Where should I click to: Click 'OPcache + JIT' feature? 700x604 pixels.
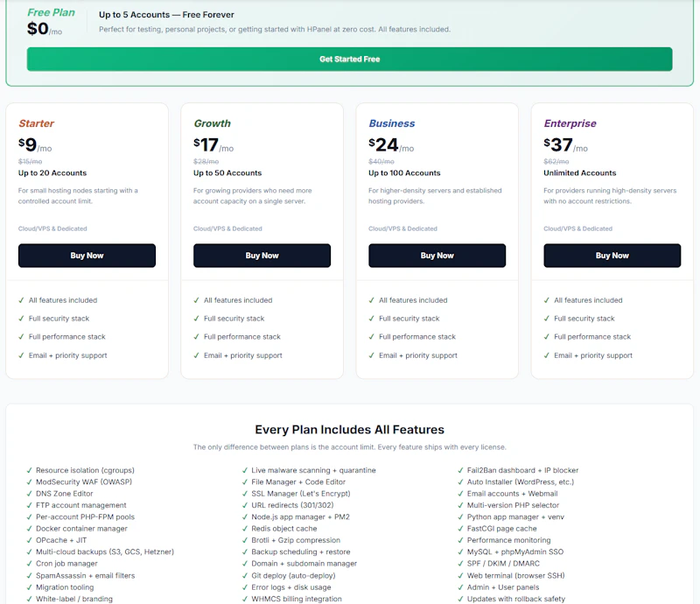point(61,540)
